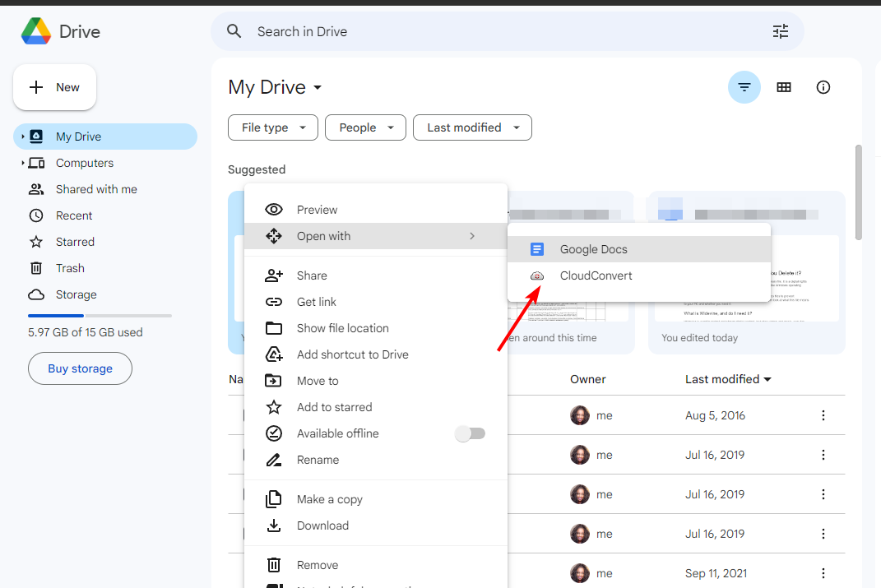Click the Suggested section label
Screen dimensions: 881x588
pos(257,169)
